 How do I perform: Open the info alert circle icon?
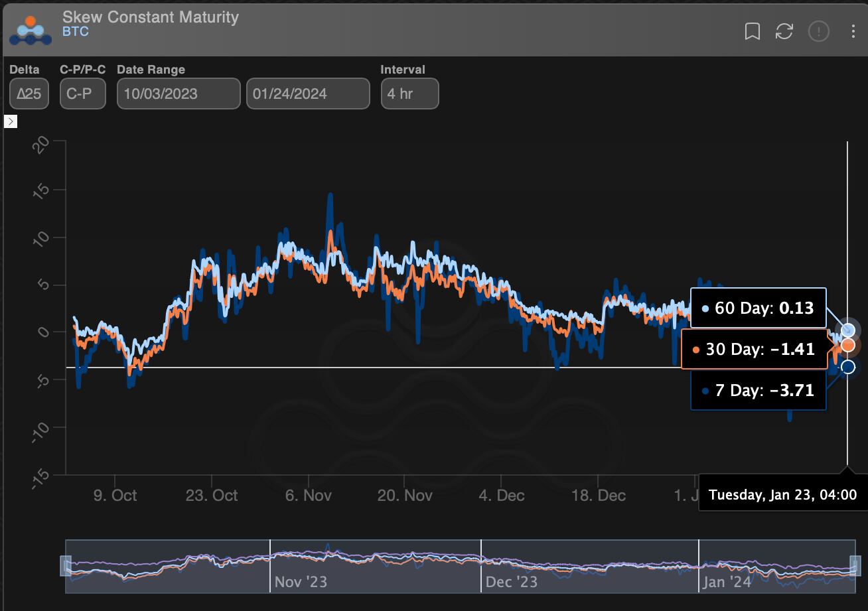pyautogui.click(x=819, y=31)
